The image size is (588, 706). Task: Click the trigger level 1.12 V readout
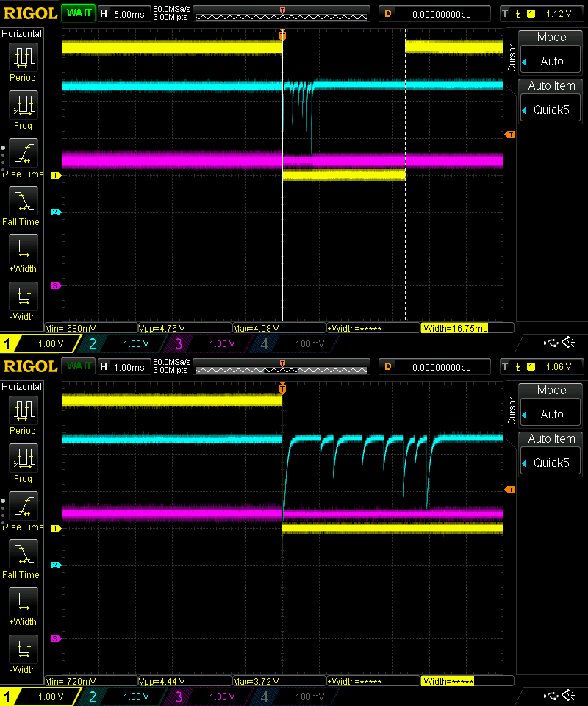point(541,14)
